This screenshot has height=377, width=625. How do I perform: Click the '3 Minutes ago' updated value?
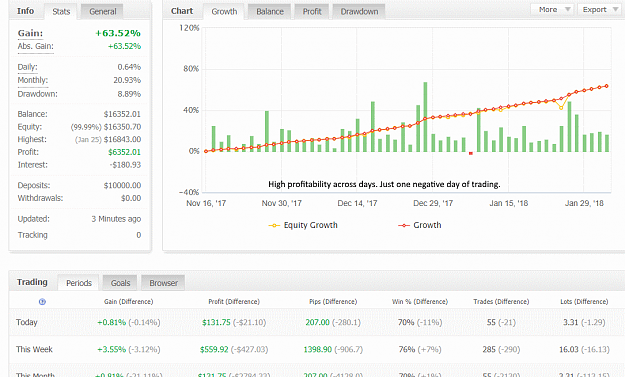(116, 219)
